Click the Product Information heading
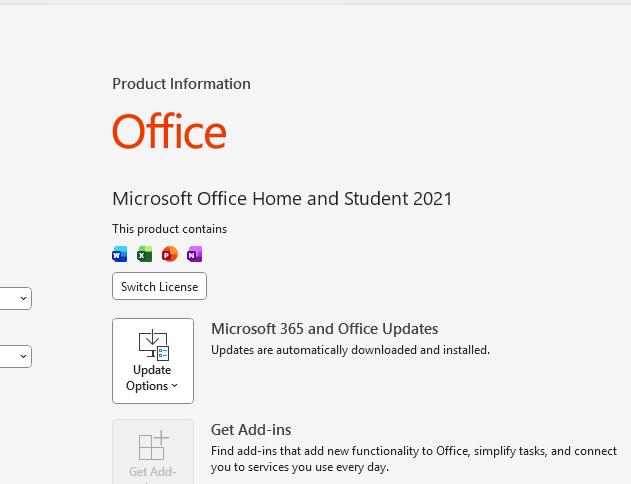This screenshot has width=631, height=484. click(x=181, y=84)
